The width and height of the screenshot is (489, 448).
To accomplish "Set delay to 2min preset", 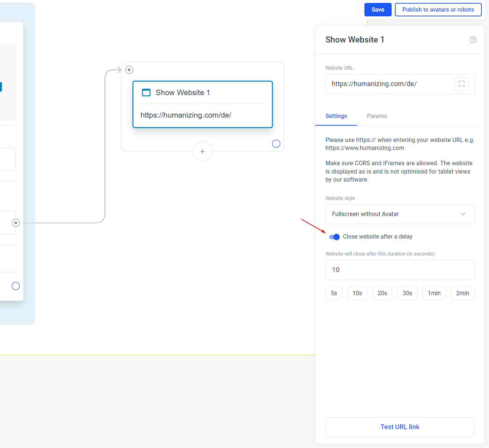I will 462,293.
